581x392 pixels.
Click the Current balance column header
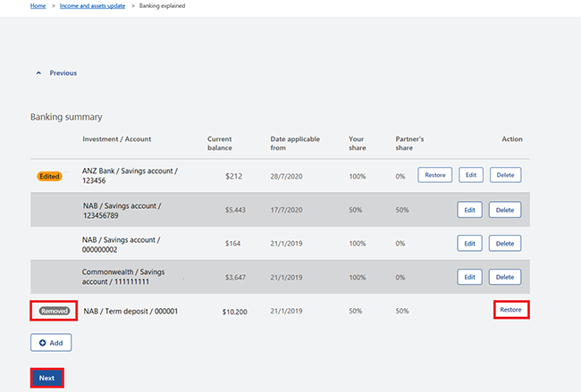(219, 143)
